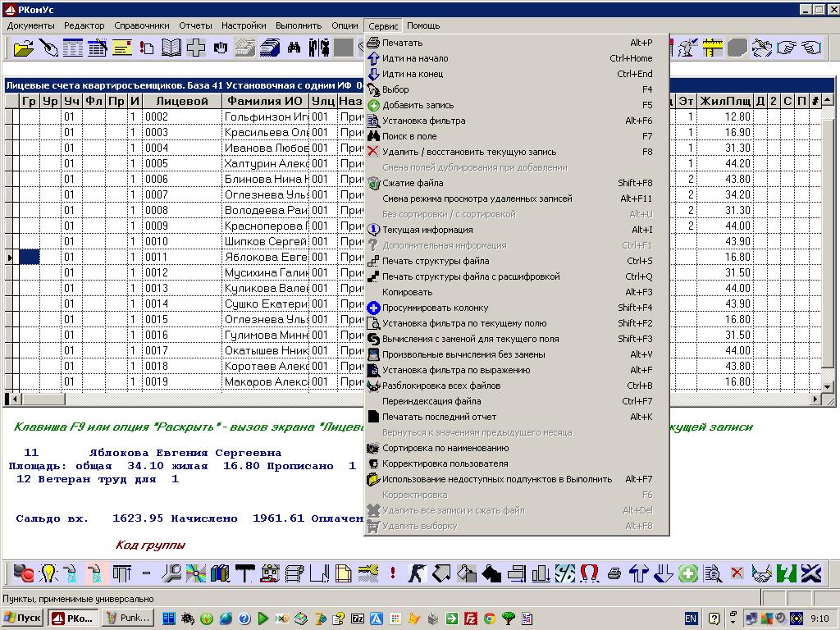Choose 'Просуммировать колонку' menu item
The image size is (840, 630).
(435, 308)
